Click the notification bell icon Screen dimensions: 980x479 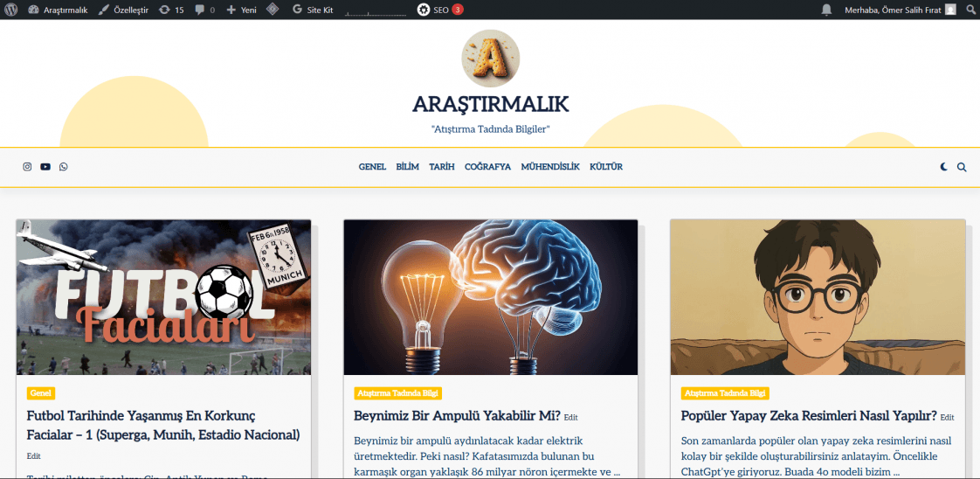tap(827, 10)
